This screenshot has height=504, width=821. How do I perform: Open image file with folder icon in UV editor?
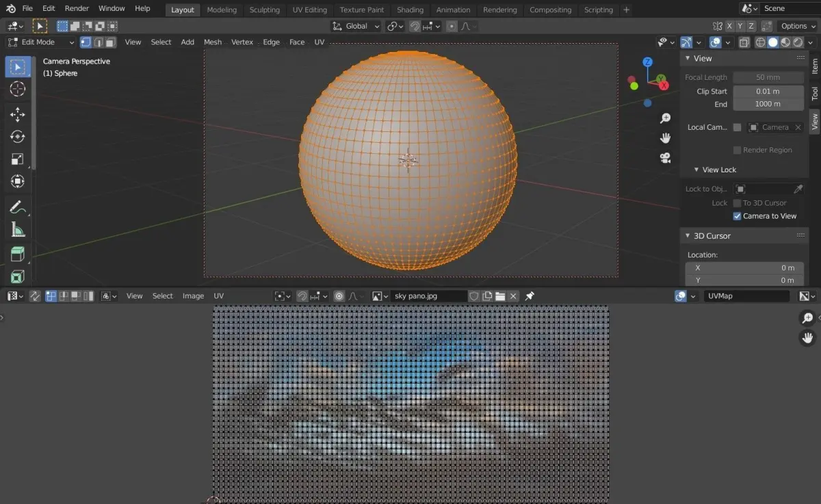point(500,296)
